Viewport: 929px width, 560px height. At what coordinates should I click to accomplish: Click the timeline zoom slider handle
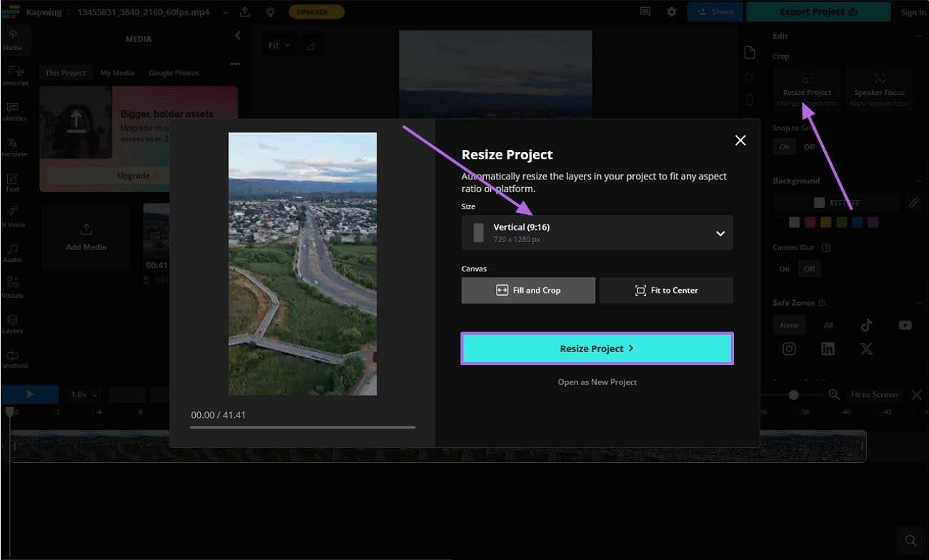(794, 394)
